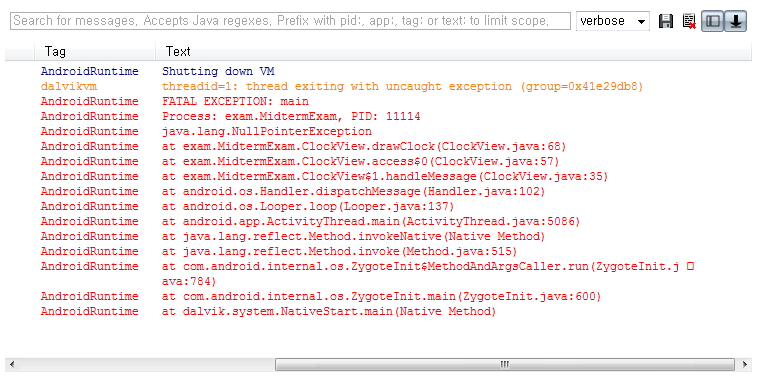Click the message search filter field
The height and width of the screenshot is (377, 757).
click(290, 21)
